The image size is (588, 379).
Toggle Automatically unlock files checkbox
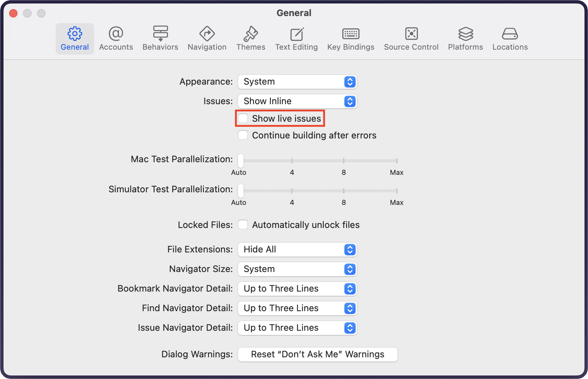pos(243,225)
